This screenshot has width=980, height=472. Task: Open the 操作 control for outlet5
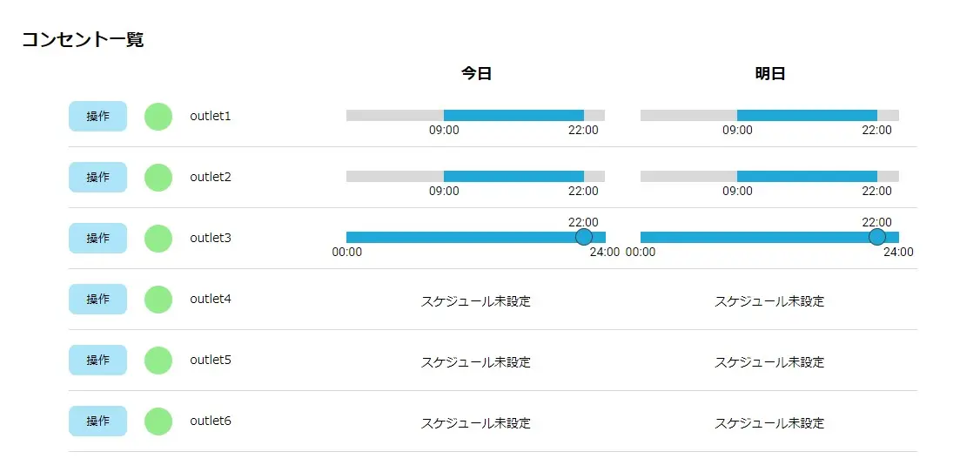(97, 361)
